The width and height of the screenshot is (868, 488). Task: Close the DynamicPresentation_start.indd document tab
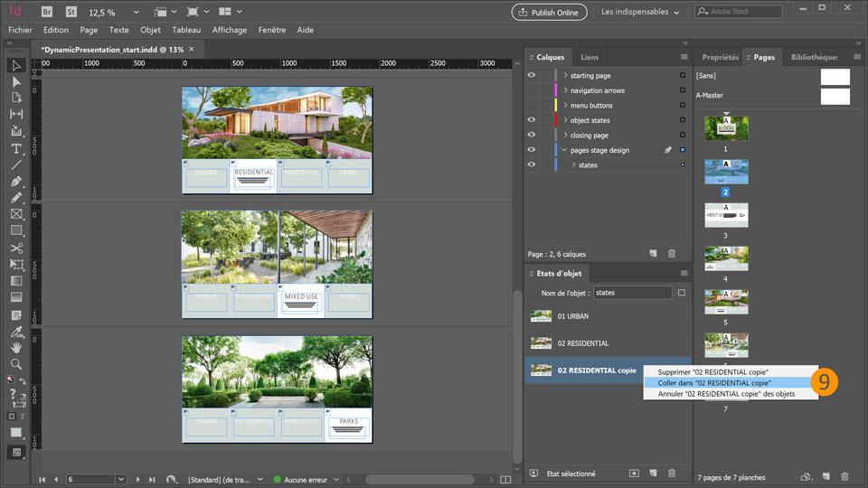point(192,49)
